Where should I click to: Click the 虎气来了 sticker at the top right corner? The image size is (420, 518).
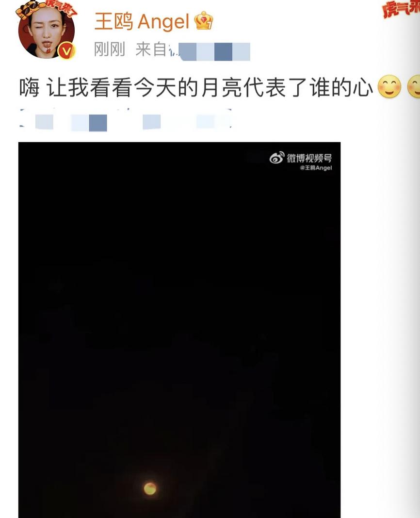401,8
